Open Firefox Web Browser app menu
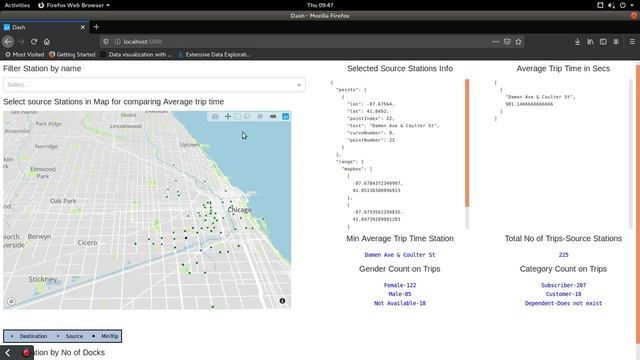The height and width of the screenshot is (360, 640). coord(74,5)
